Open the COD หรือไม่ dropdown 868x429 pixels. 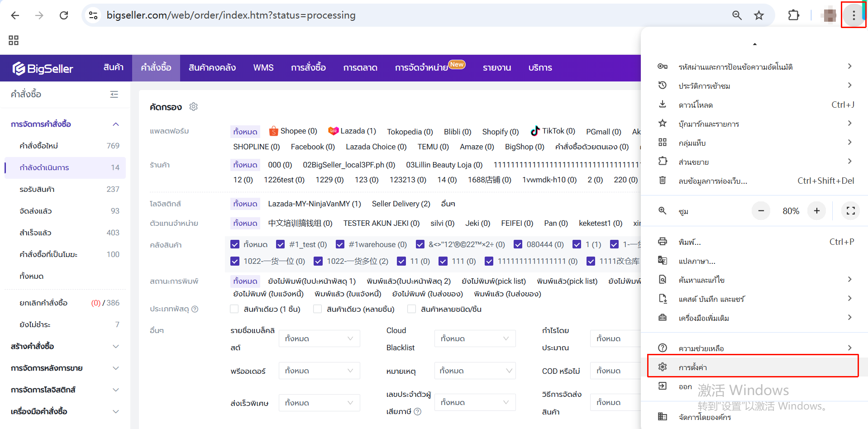615,371
